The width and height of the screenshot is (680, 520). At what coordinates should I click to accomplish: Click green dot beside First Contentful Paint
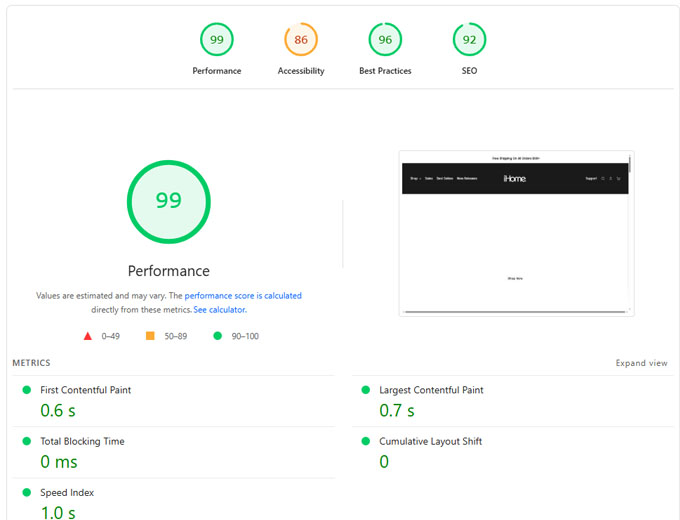27,390
